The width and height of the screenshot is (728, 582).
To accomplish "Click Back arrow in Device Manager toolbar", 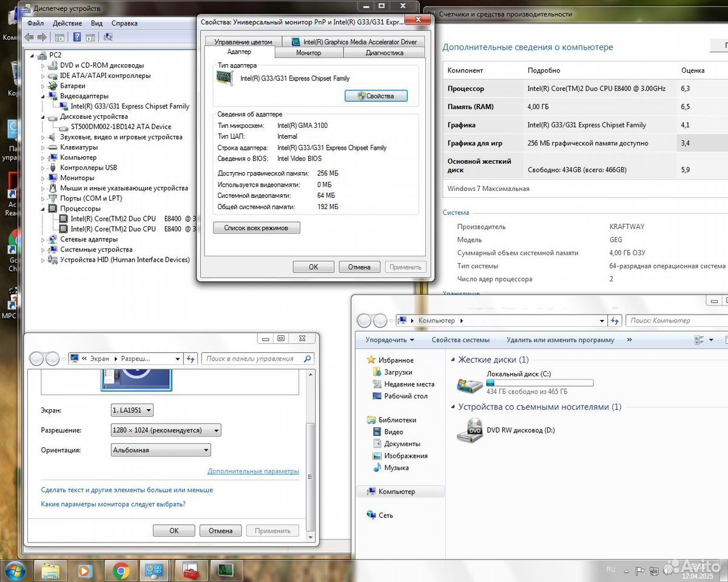I will [x=29, y=37].
